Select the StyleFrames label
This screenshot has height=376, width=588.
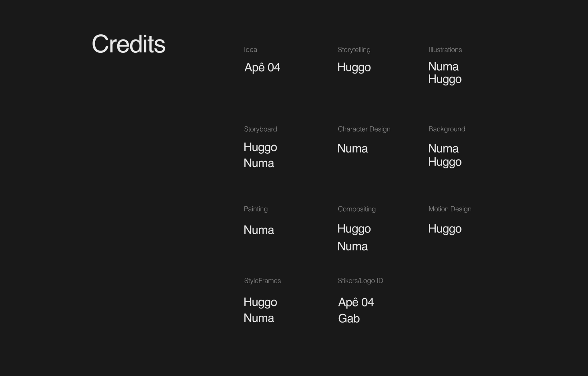(x=262, y=281)
